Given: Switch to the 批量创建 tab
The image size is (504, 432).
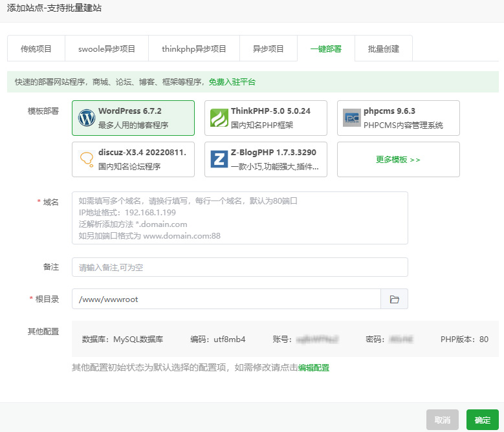Looking at the screenshot, I should 384,49.
